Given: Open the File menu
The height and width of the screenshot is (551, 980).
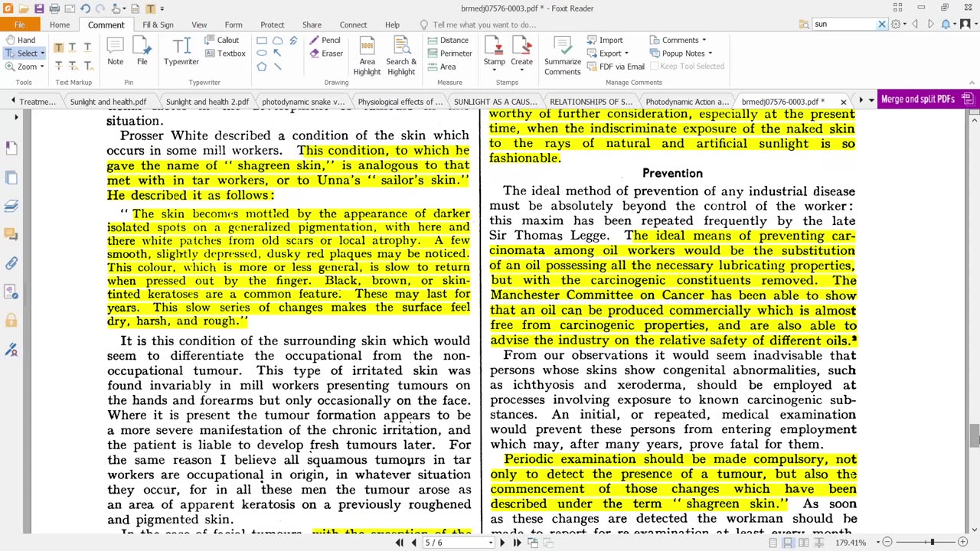Looking at the screenshot, I should [19, 24].
